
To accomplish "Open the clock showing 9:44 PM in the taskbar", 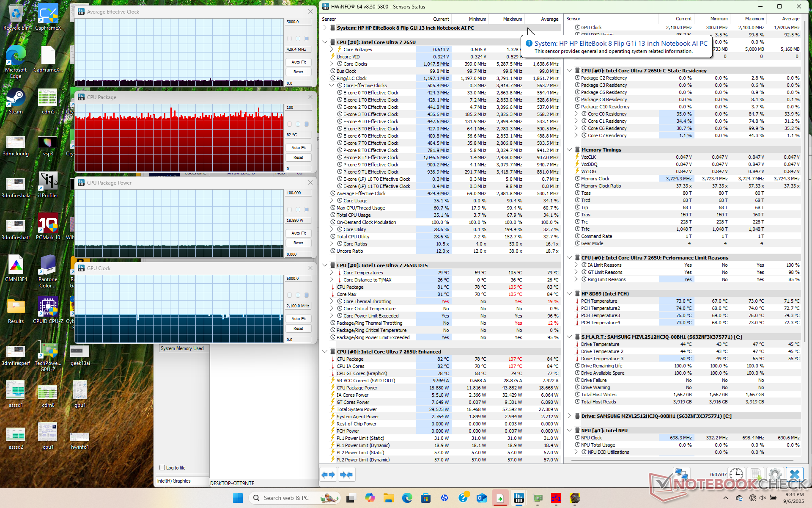I will 793,498.
